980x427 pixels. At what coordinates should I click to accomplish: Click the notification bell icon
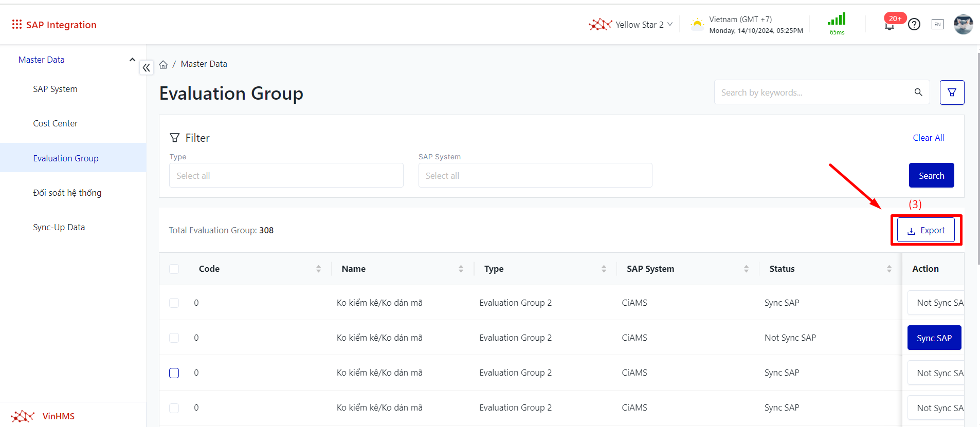pos(889,25)
